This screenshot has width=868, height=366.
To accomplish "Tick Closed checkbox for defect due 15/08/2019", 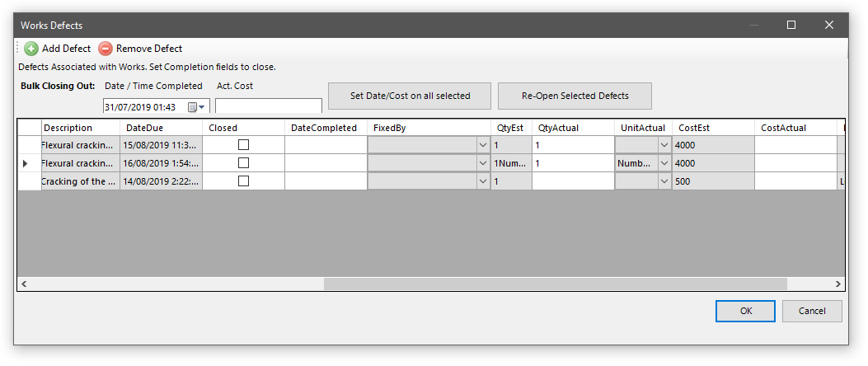I will coord(243,145).
